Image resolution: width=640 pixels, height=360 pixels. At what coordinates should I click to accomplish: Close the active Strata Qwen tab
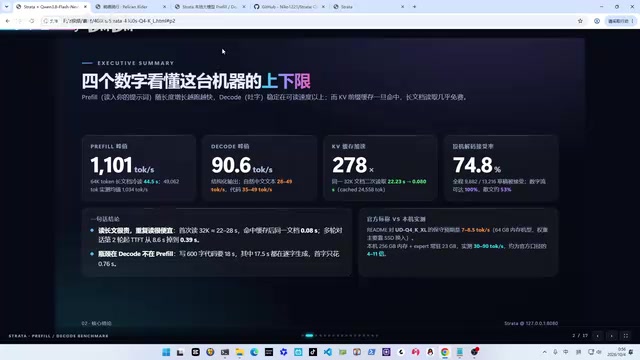point(85,7)
